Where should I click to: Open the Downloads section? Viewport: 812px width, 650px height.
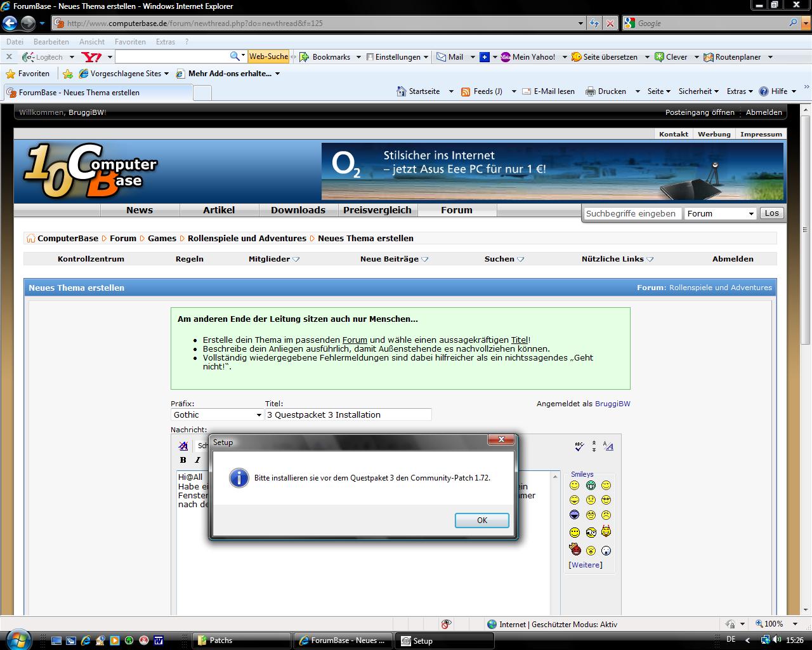point(298,210)
